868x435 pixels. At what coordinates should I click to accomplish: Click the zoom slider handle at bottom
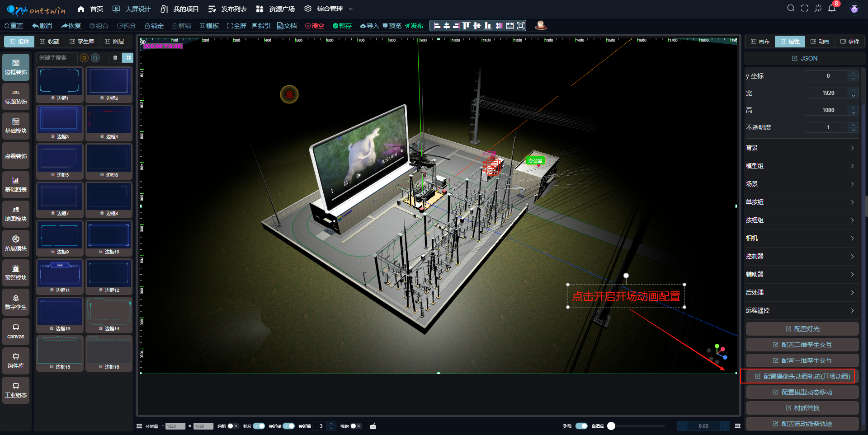(x=611, y=426)
